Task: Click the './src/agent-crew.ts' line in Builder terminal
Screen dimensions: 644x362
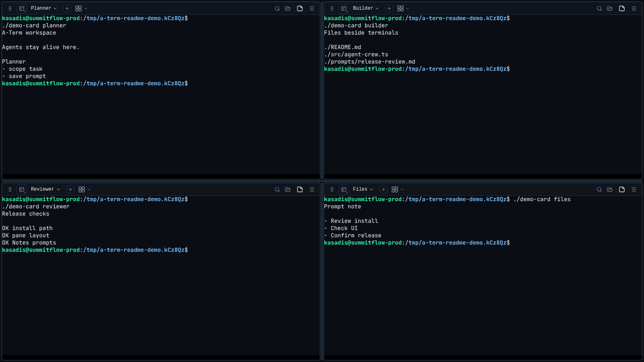Action: pos(356,55)
